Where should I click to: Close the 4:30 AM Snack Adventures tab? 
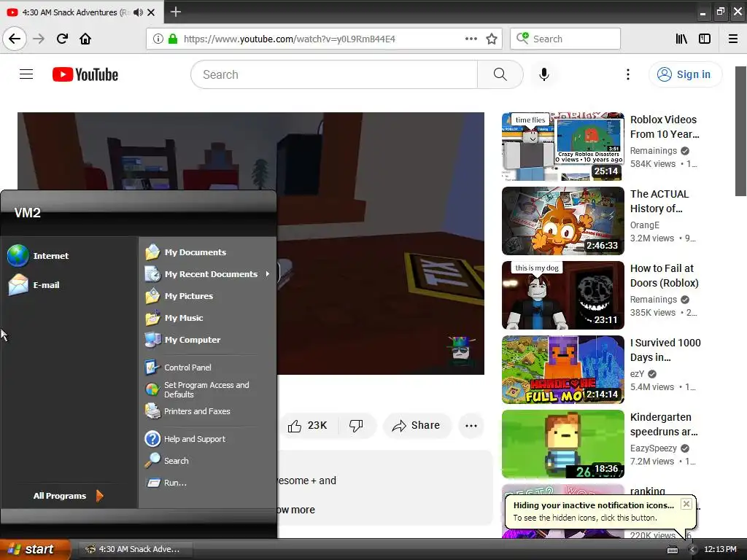click(151, 12)
